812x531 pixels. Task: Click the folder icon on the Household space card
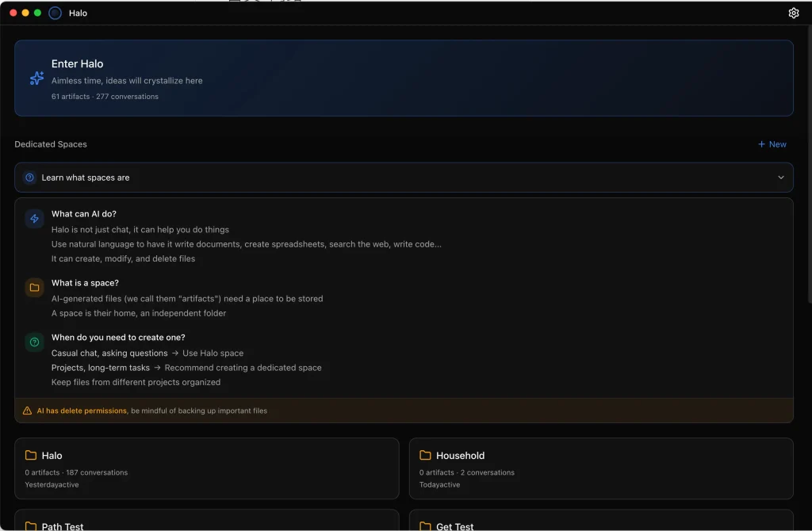[425, 456]
